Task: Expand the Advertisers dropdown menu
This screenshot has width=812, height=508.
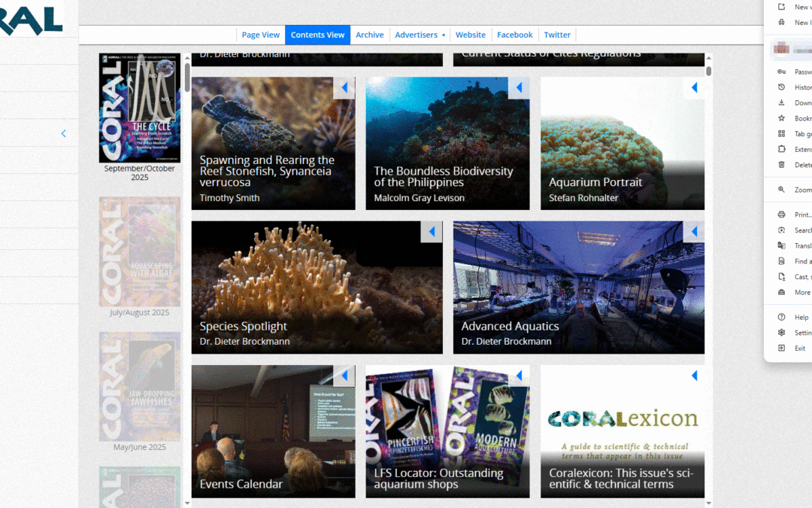Action: (420, 35)
